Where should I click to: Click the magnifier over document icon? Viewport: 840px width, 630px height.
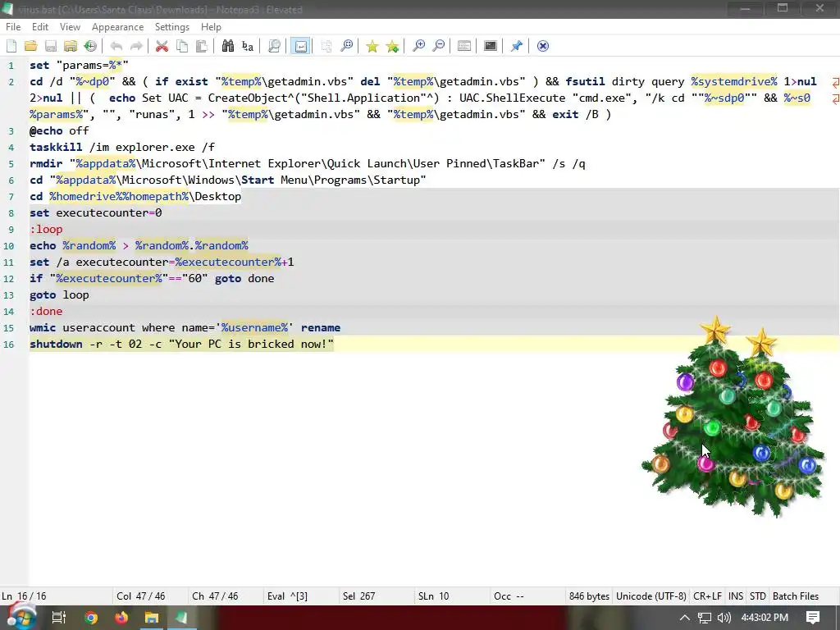274,46
